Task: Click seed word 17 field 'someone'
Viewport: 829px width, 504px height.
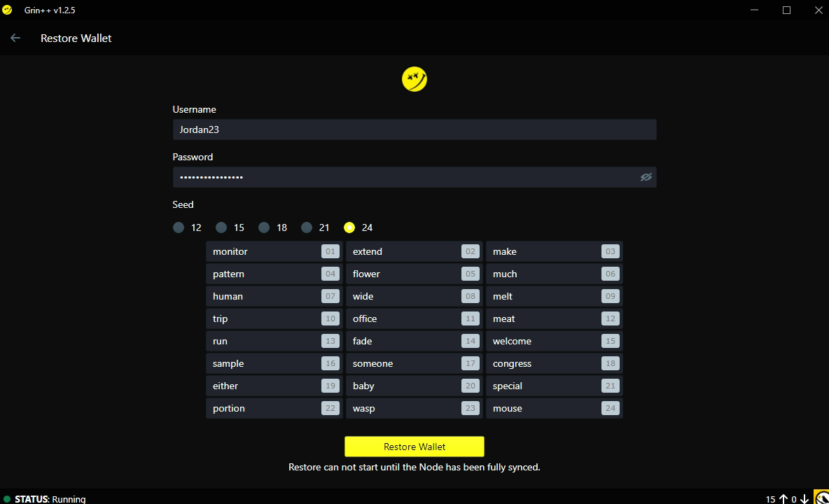Action: click(x=414, y=363)
